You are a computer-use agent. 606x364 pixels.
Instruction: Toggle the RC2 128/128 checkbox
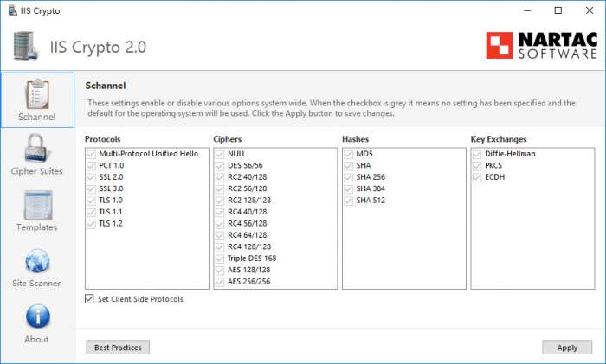pos(220,201)
